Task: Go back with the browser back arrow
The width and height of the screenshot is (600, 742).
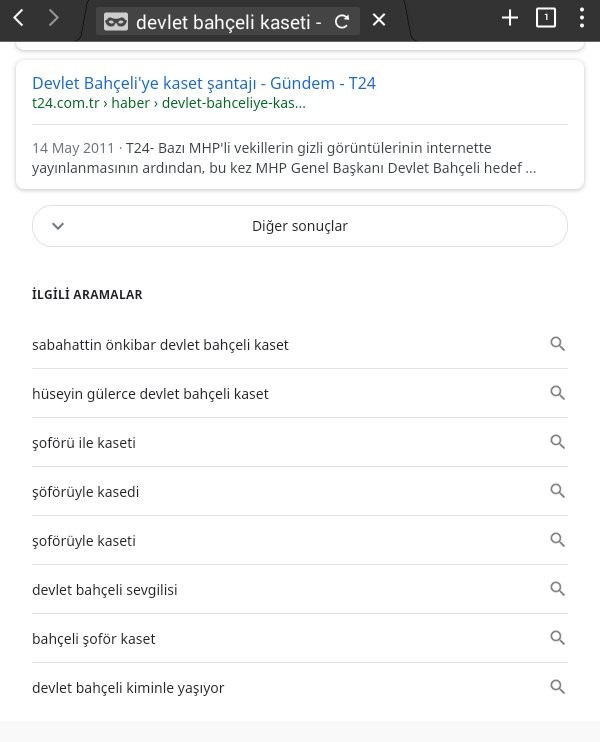Action: click(18, 18)
